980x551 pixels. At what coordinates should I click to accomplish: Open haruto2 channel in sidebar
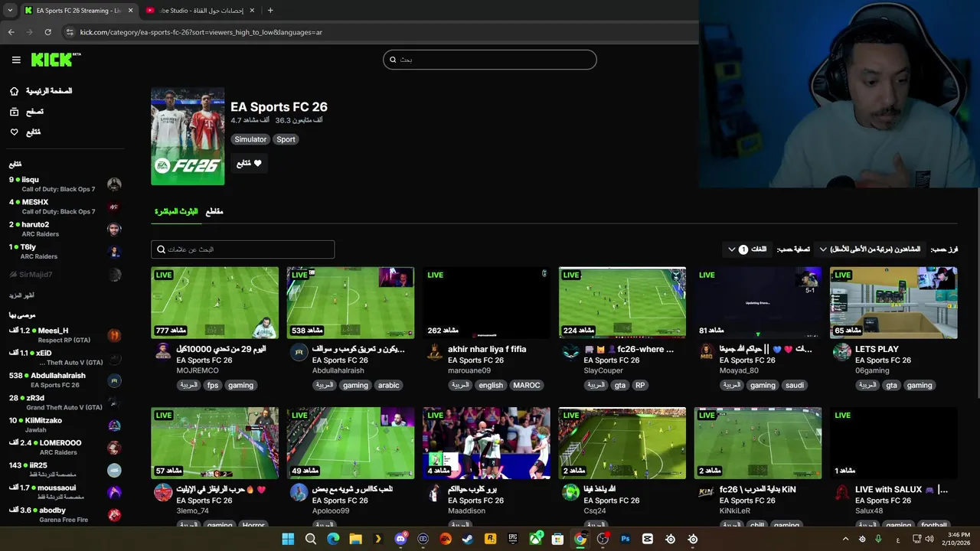click(x=65, y=230)
